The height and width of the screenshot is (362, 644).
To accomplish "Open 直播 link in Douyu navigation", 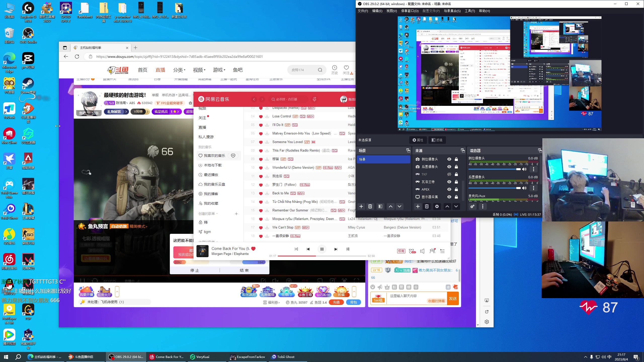I will click(x=160, y=70).
